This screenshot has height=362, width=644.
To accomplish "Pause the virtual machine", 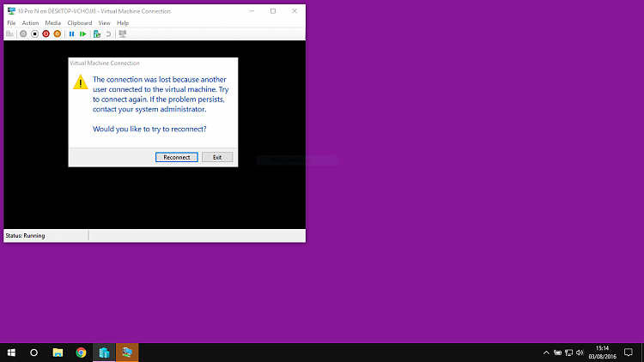I will point(71,34).
